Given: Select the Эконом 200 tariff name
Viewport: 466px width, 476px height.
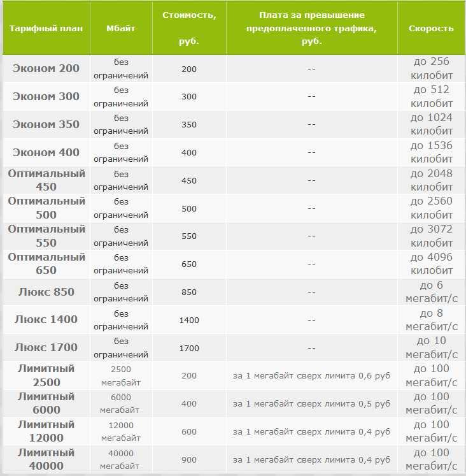Looking at the screenshot, I should tap(46, 68).
